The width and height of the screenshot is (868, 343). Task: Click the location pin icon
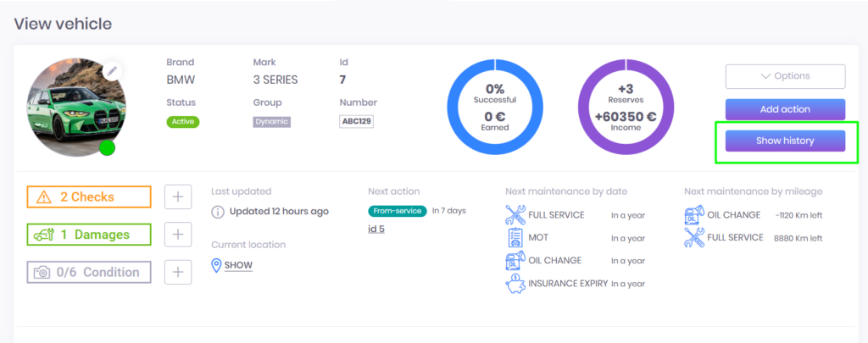[217, 265]
